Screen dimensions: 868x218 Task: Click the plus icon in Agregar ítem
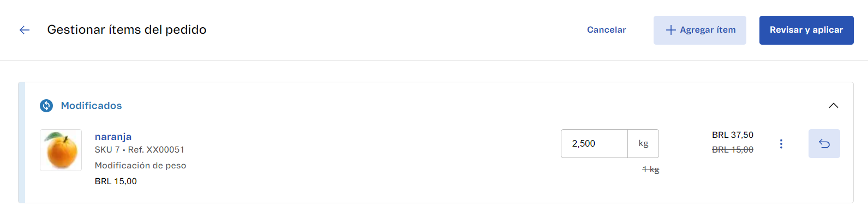(x=671, y=30)
